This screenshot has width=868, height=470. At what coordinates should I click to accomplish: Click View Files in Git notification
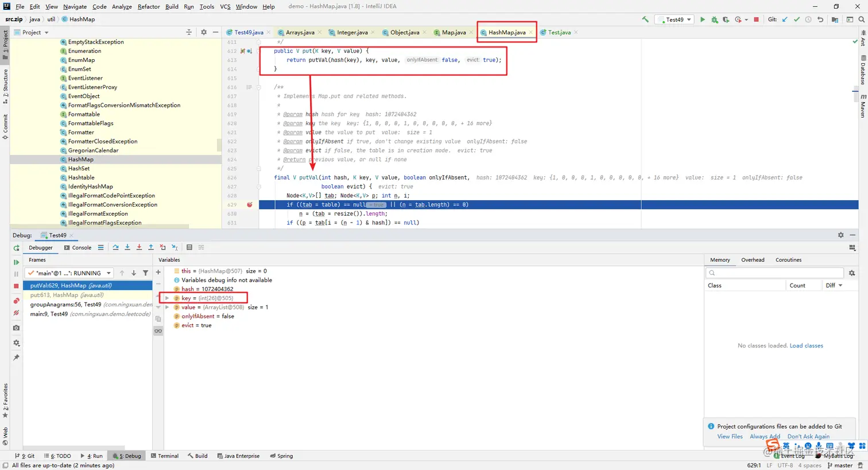730,437
